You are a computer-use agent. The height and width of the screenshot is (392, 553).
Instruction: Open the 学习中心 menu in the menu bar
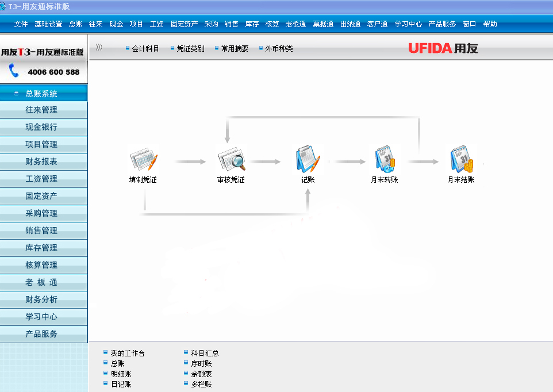[408, 24]
